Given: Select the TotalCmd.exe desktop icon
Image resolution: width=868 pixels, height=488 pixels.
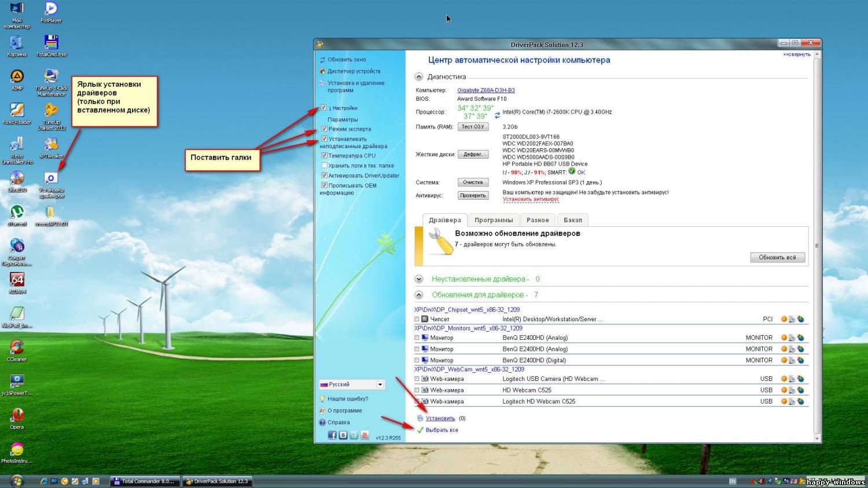Looking at the screenshot, I should click(52, 46).
